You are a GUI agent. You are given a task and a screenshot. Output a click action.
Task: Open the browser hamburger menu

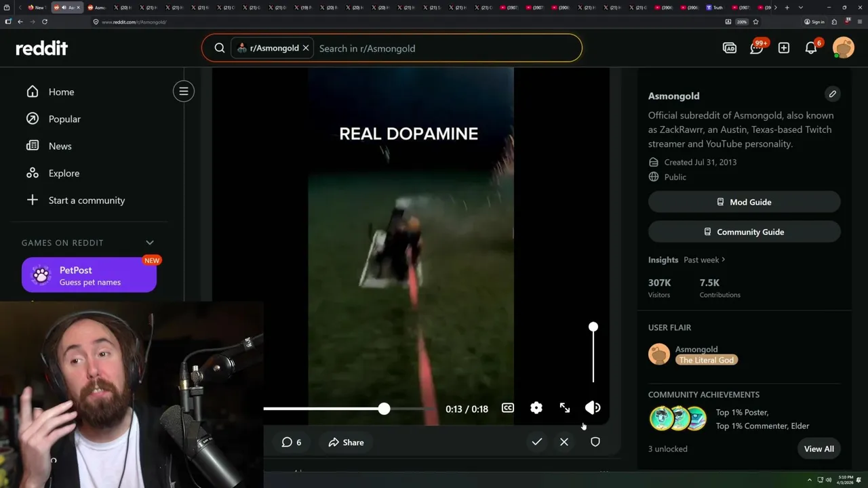pyautogui.click(x=859, y=22)
